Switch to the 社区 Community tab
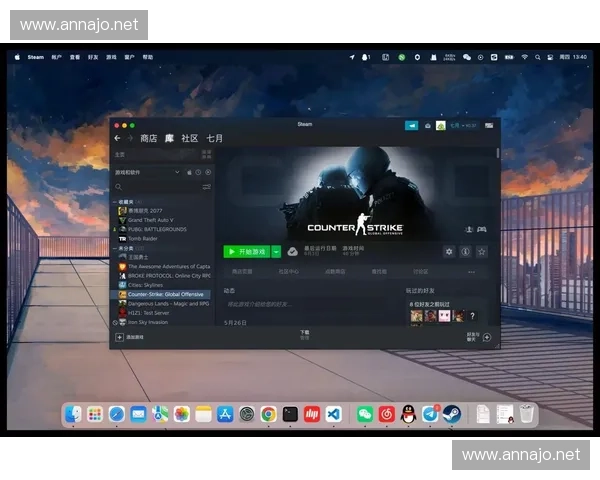The width and height of the screenshot is (600, 480). pyautogui.click(x=189, y=138)
